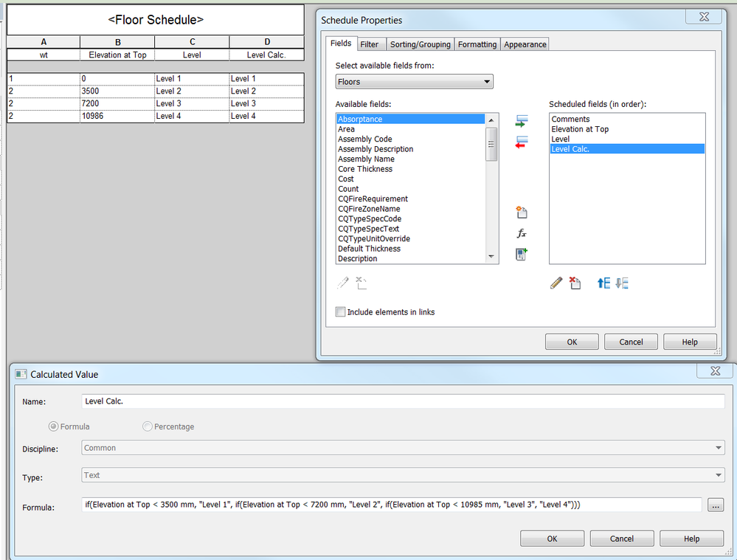The height and width of the screenshot is (560, 737).
Task: Select CQTypeSpecCode in Available fields
Action: pos(411,218)
